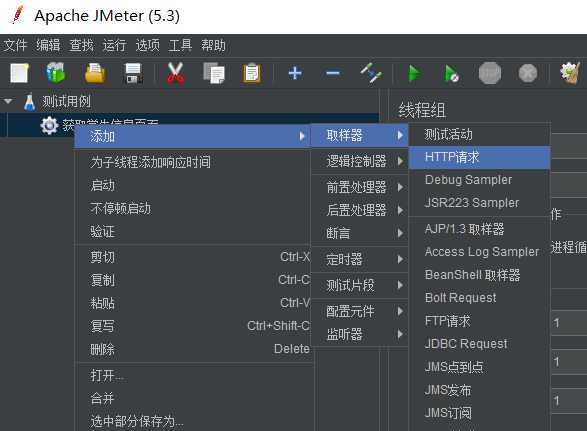Expand the 前置处理器 submenu
The height and width of the screenshot is (431, 587).
click(x=359, y=187)
